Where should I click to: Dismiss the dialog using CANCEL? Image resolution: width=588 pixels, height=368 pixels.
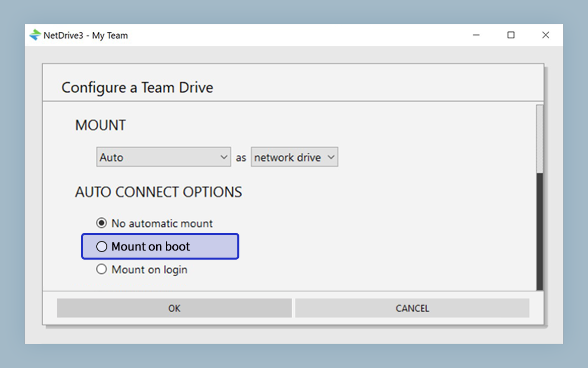pos(412,308)
